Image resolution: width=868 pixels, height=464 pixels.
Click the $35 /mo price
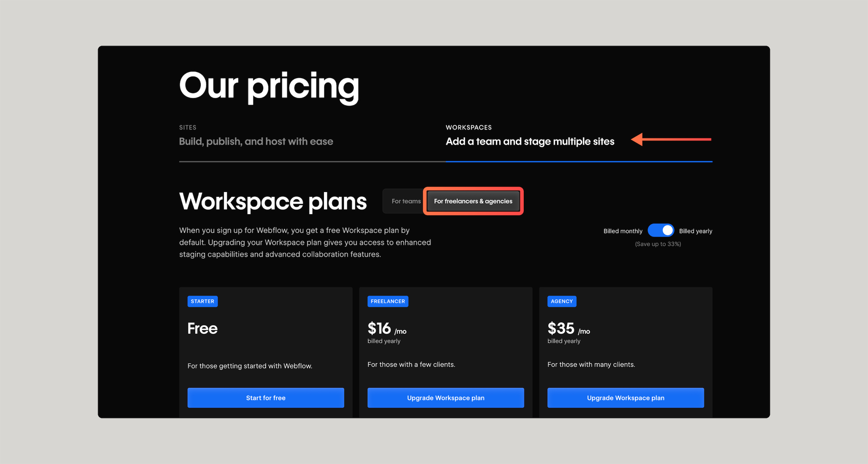pos(569,329)
